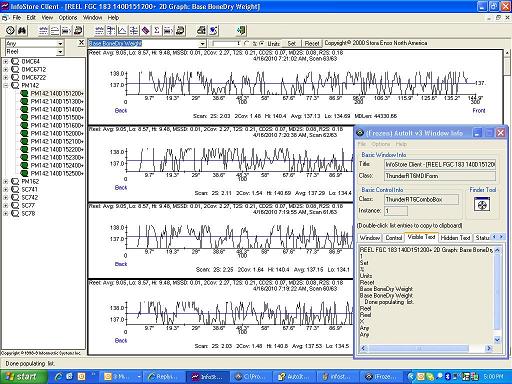The height and width of the screenshot is (384, 512).
Task: Open the Window menu
Action: 92,18
